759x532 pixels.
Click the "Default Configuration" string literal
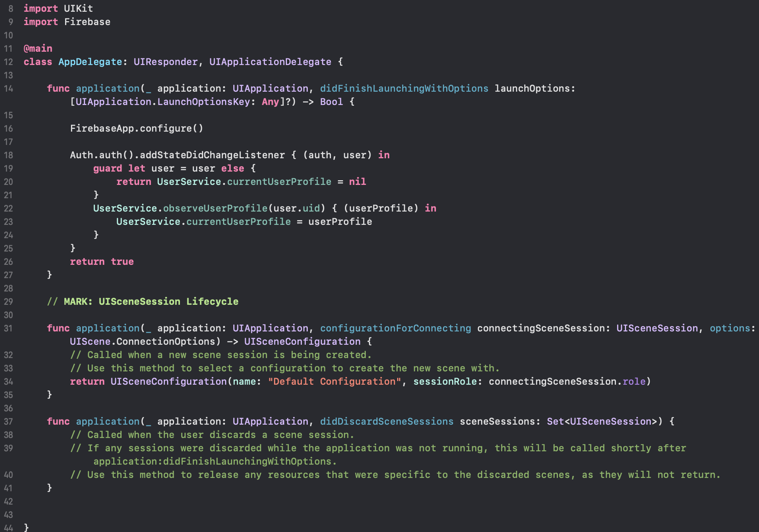pyautogui.click(x=334, y=382)
